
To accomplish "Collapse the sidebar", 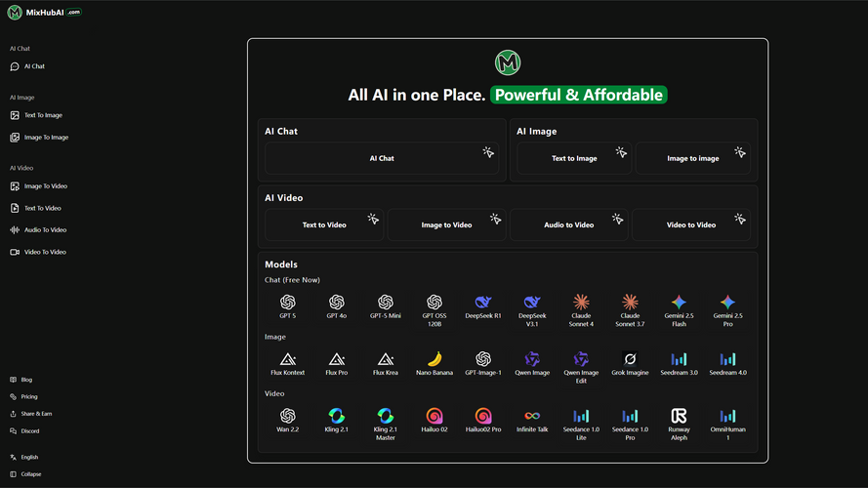I will pos(25,474).
